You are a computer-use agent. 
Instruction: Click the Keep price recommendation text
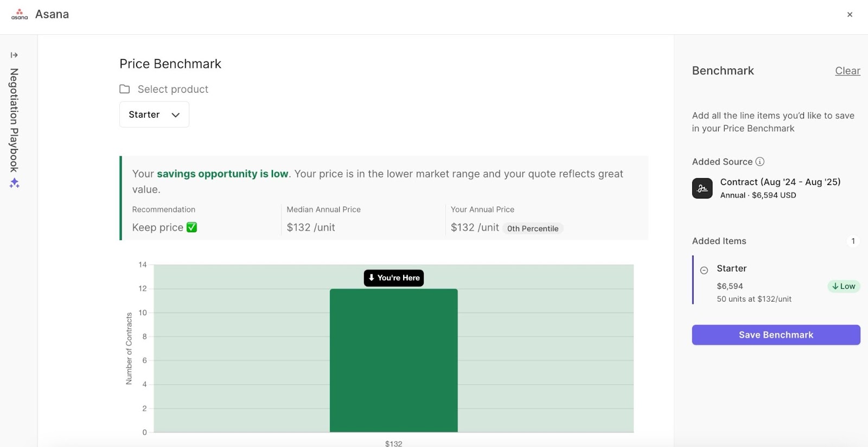tap(158, 227)
